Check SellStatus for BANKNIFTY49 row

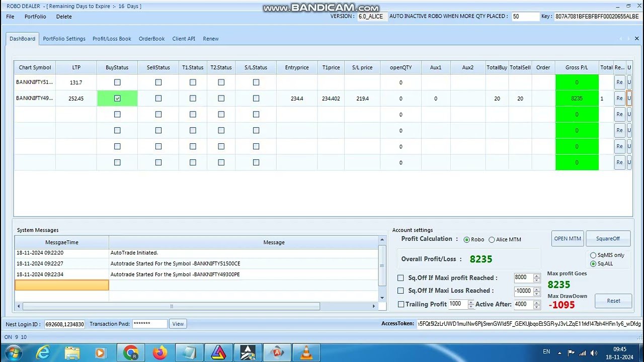(158, 99)
